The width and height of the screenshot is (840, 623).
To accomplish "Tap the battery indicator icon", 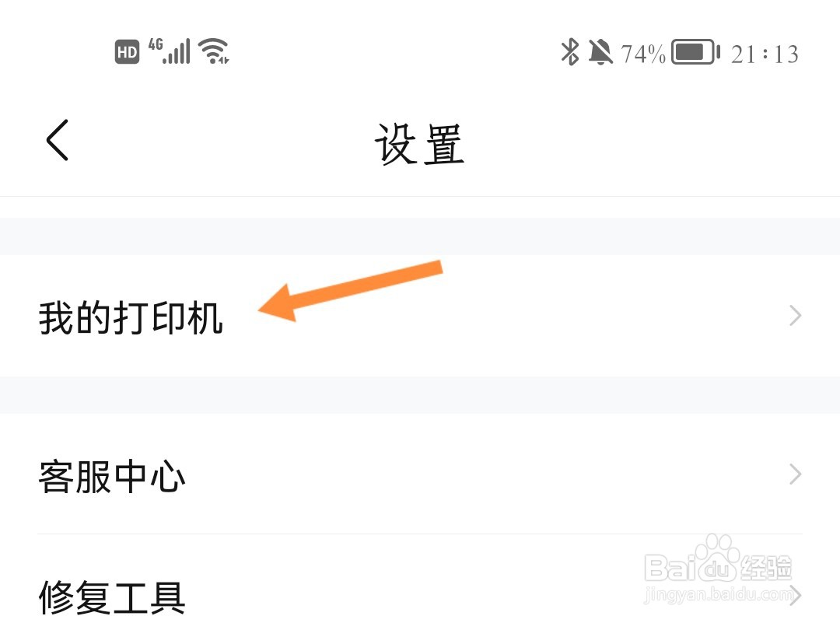I will coord(695,52).
